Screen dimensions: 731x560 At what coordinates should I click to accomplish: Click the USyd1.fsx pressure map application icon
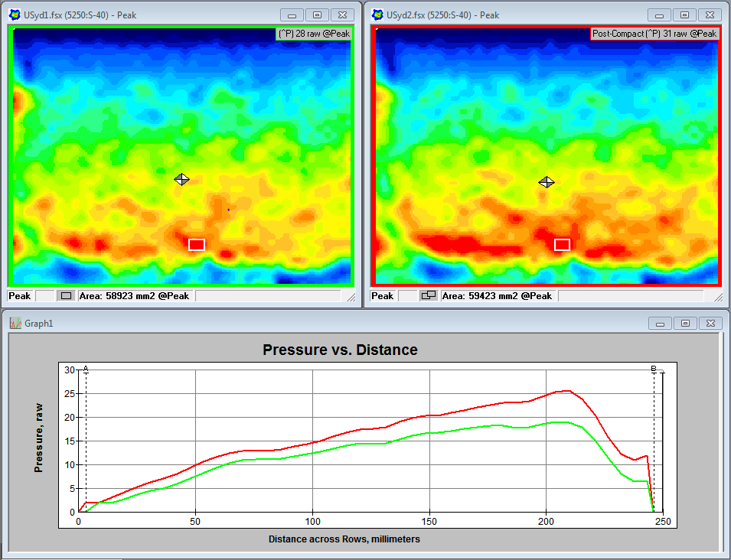coord(15,15)
